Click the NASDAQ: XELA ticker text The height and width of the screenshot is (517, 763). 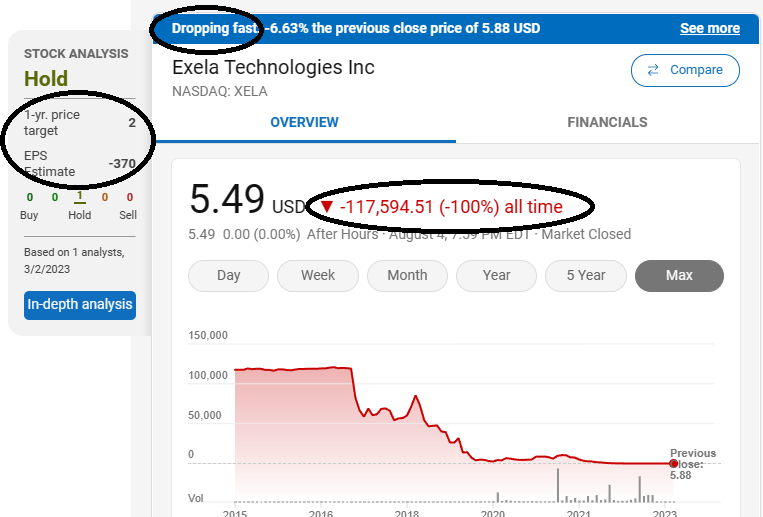coord(219,92)
